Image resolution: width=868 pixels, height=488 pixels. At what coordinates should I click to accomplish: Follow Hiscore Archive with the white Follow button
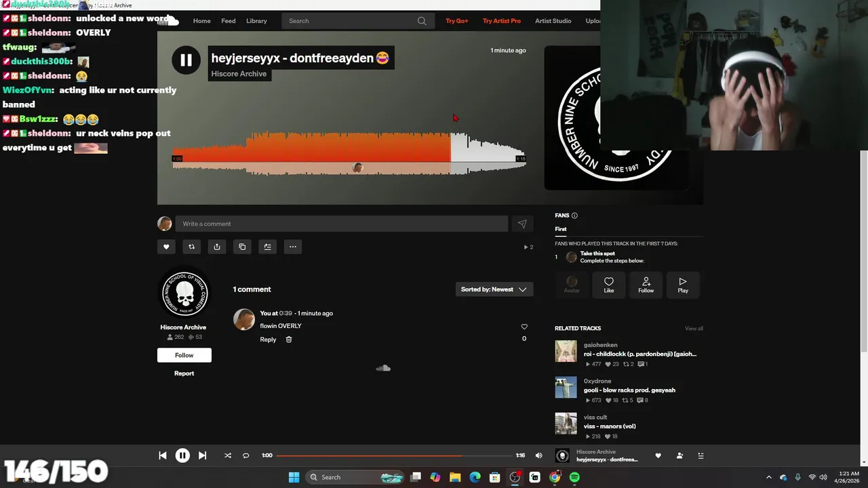[184, 355]
